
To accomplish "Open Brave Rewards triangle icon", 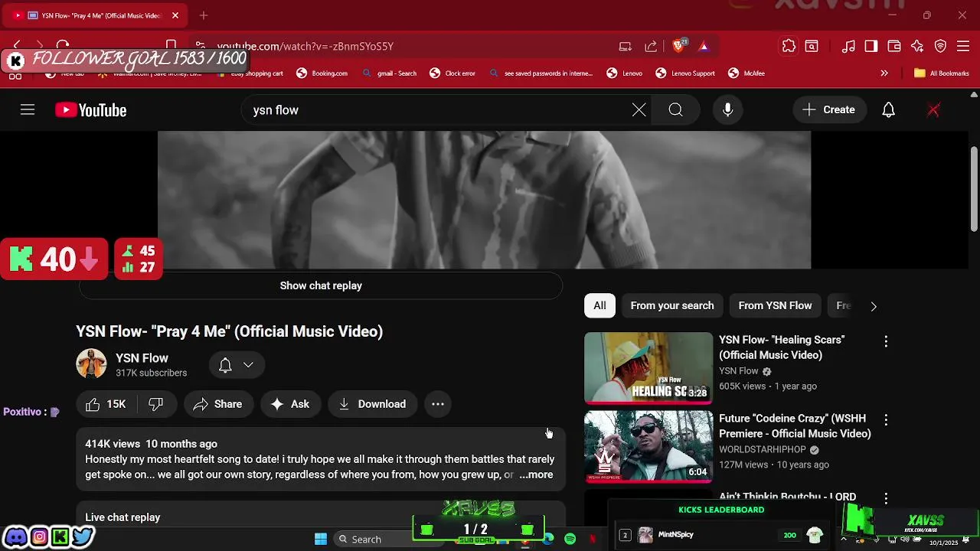I will (x=704, y=46).
